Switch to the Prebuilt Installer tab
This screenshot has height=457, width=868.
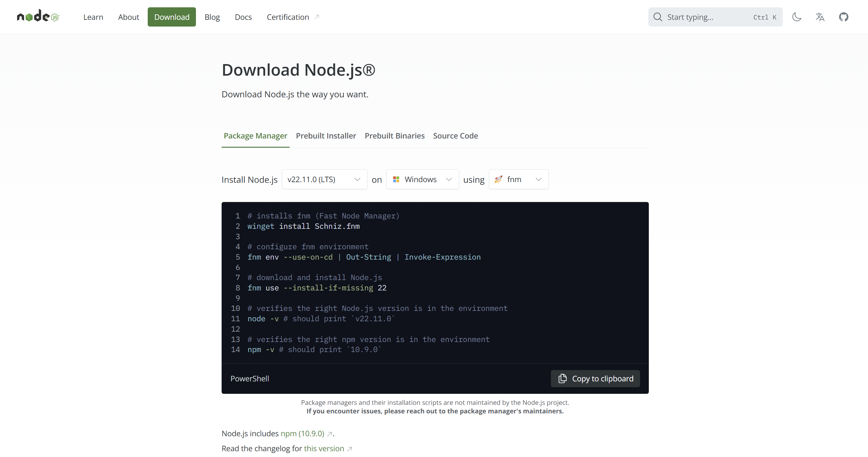pos(326,136)
